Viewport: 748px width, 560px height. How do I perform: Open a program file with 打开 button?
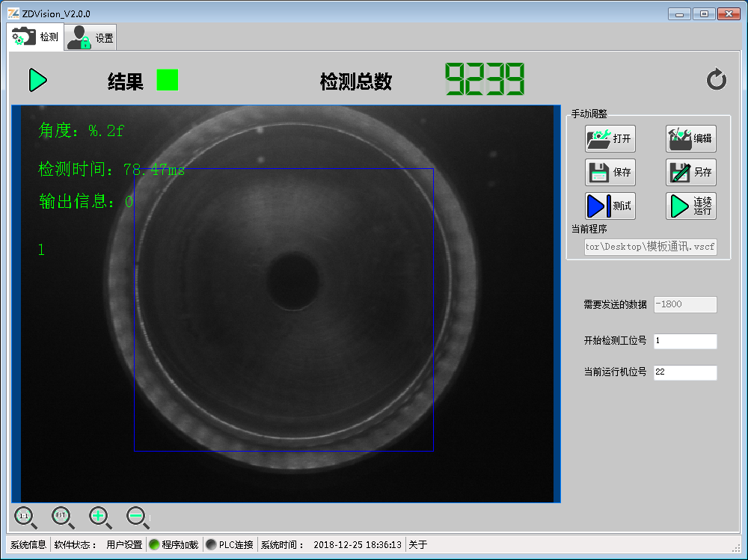(x=610, y=139)
